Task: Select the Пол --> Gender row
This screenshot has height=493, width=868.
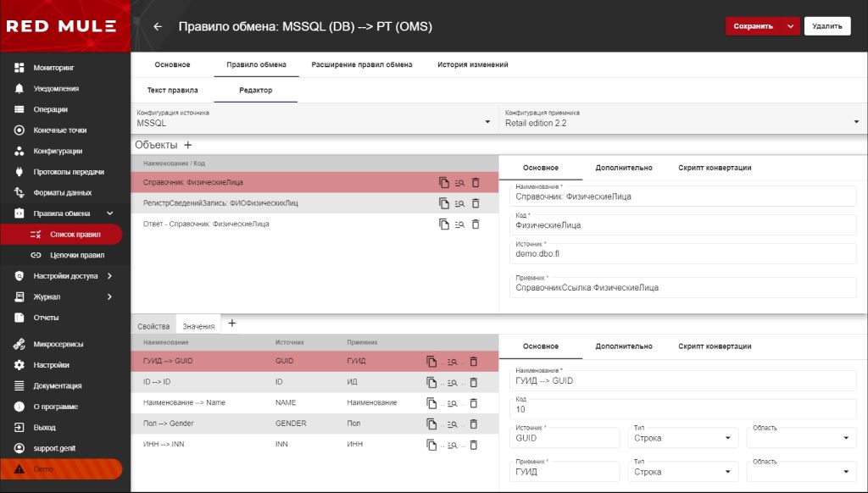Action: (x=314, y=424)
